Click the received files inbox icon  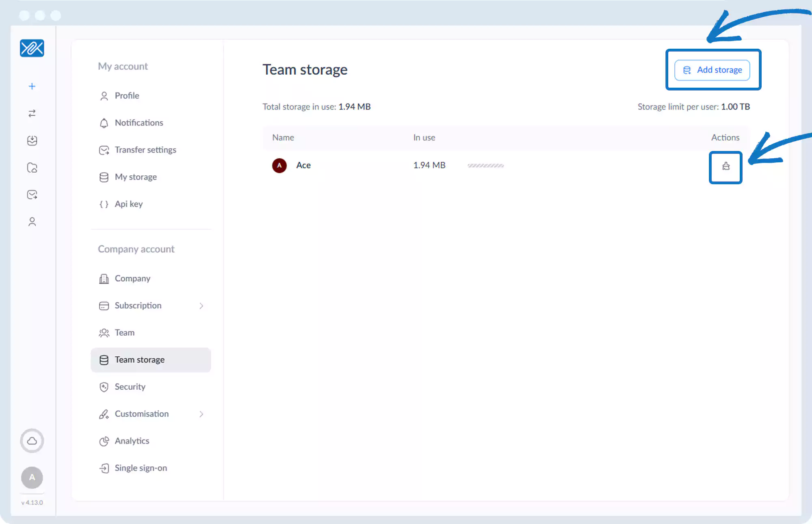(32, 140)
